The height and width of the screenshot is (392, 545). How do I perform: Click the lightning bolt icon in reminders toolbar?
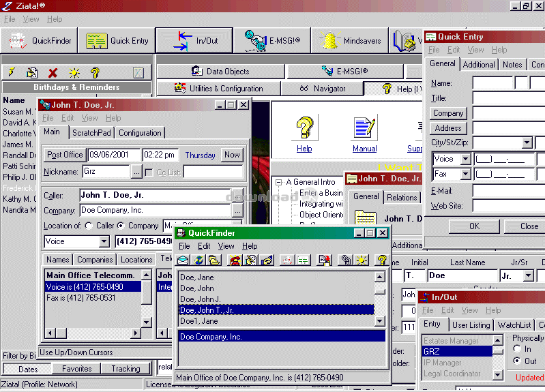[12, 72]
